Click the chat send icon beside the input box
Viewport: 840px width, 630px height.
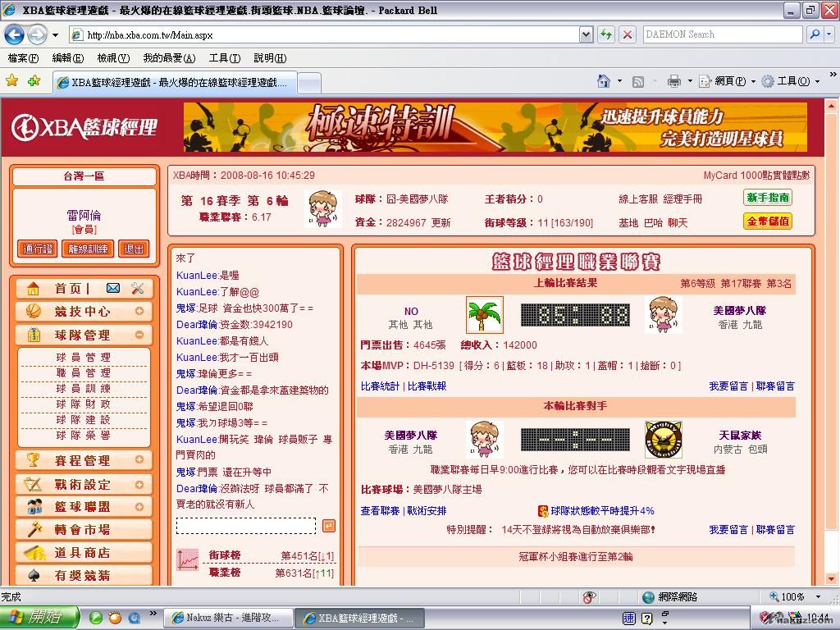coord(329,526)
